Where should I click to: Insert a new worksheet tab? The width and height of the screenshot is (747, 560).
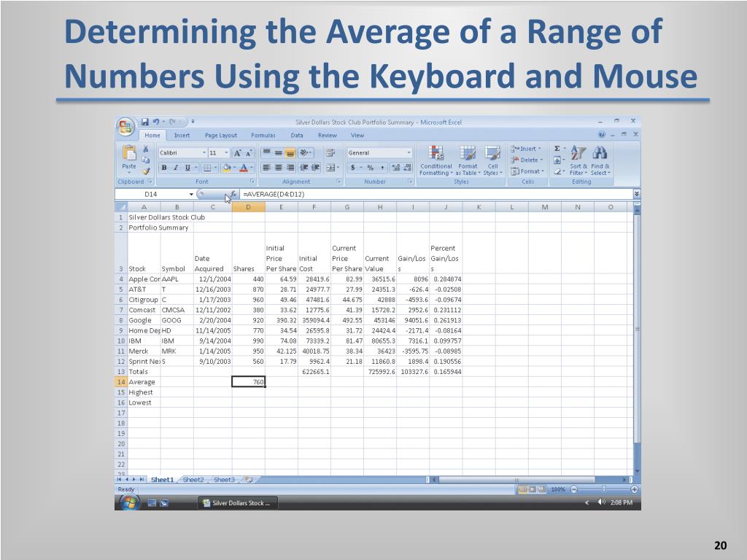coord(249,480)
